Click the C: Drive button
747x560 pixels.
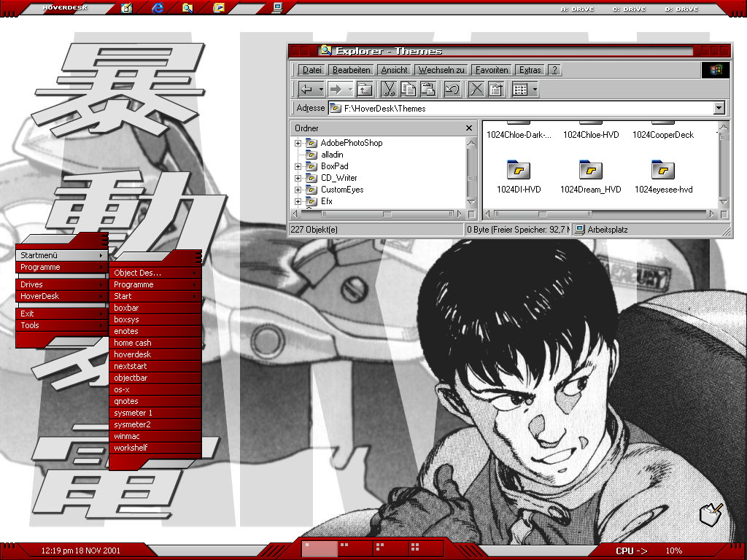tap(629, 9)
